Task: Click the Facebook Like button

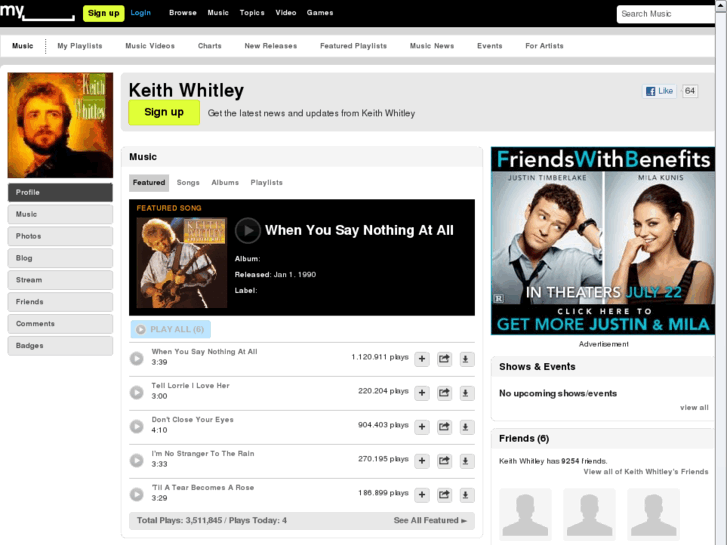Action: (x=659, y=91)
